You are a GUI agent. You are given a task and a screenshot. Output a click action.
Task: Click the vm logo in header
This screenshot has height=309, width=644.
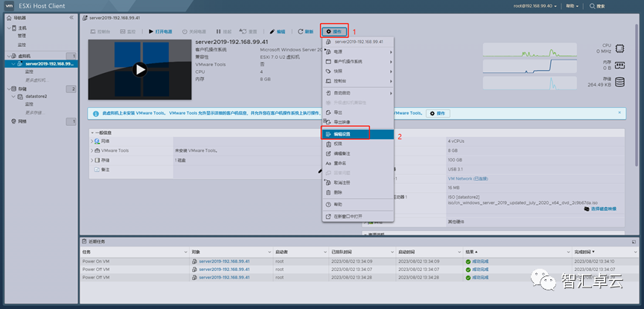[7, 6]
